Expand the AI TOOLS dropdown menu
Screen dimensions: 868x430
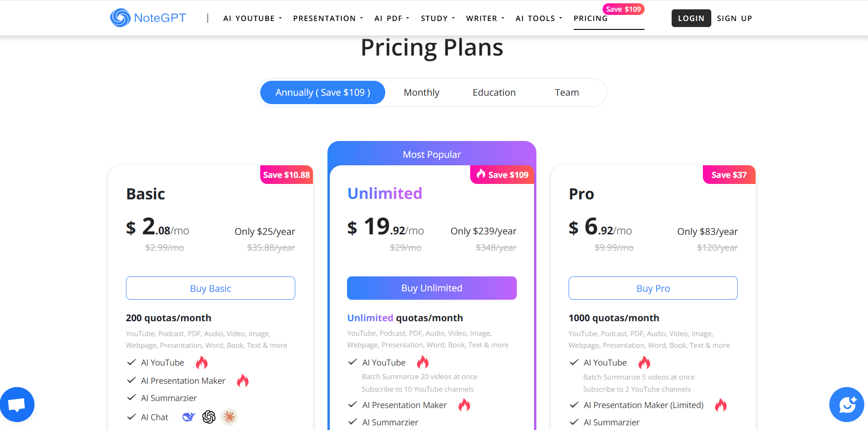539,18
